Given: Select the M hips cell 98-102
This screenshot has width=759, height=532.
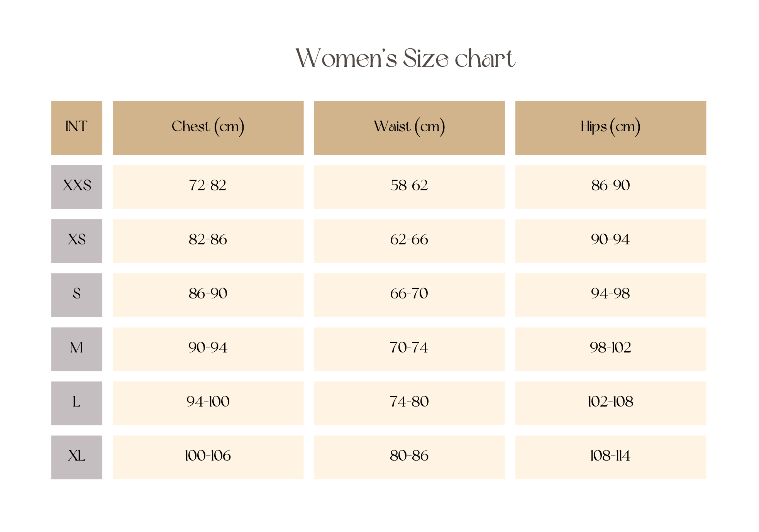Looking at the screenshot, I should pyautogui.click(x=610, y=349).
